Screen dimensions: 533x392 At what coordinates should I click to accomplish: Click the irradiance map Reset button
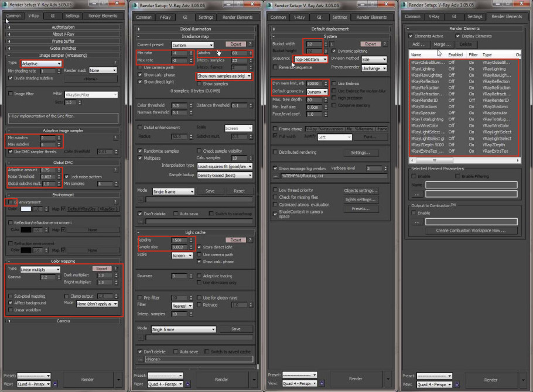pyautogui.click(x=239, y=191)
